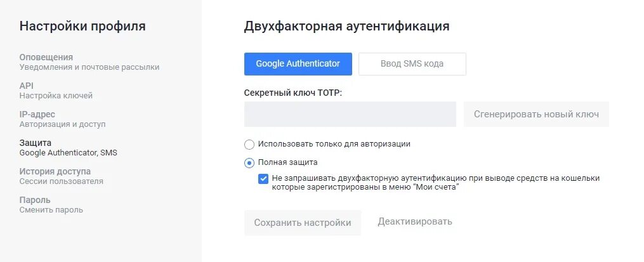Open История доступа user sessions
The image size is (644, 262).
click(x=55, y=171)
